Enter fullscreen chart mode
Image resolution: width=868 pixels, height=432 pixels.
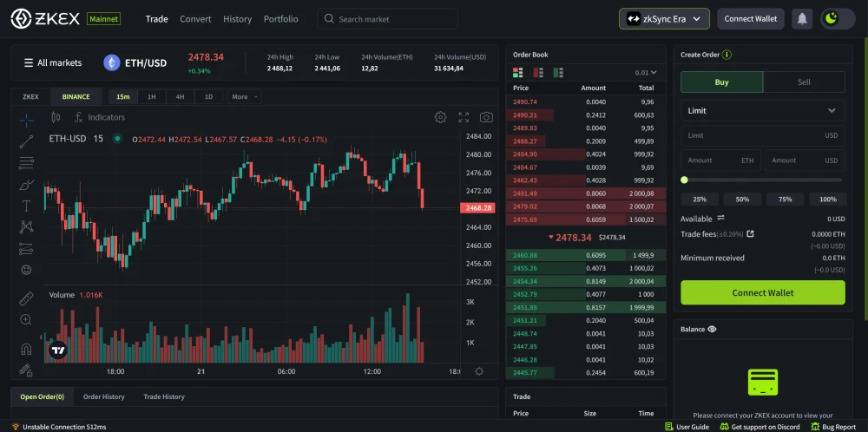464,117
